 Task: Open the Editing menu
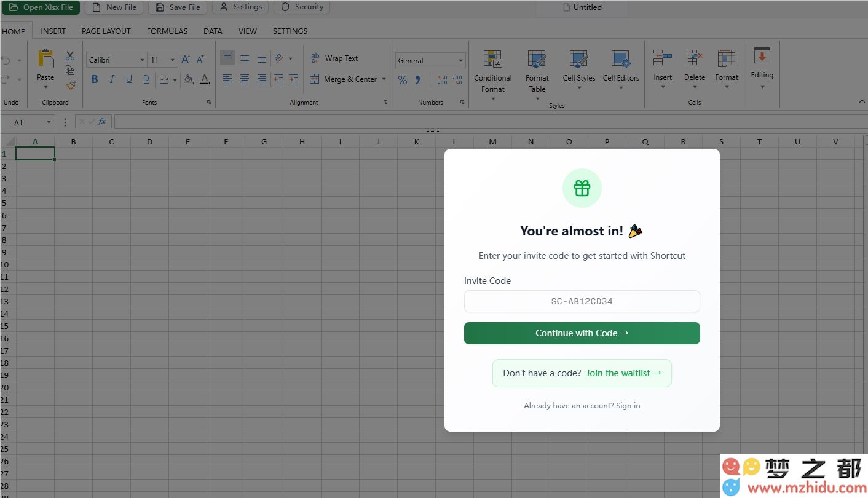[762, 68]
